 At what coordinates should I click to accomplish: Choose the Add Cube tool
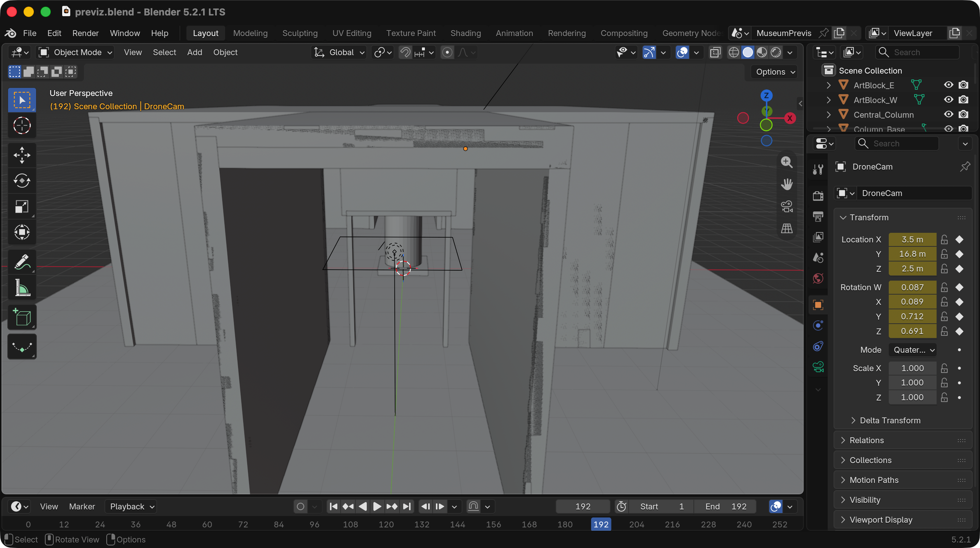click(22, 317)
